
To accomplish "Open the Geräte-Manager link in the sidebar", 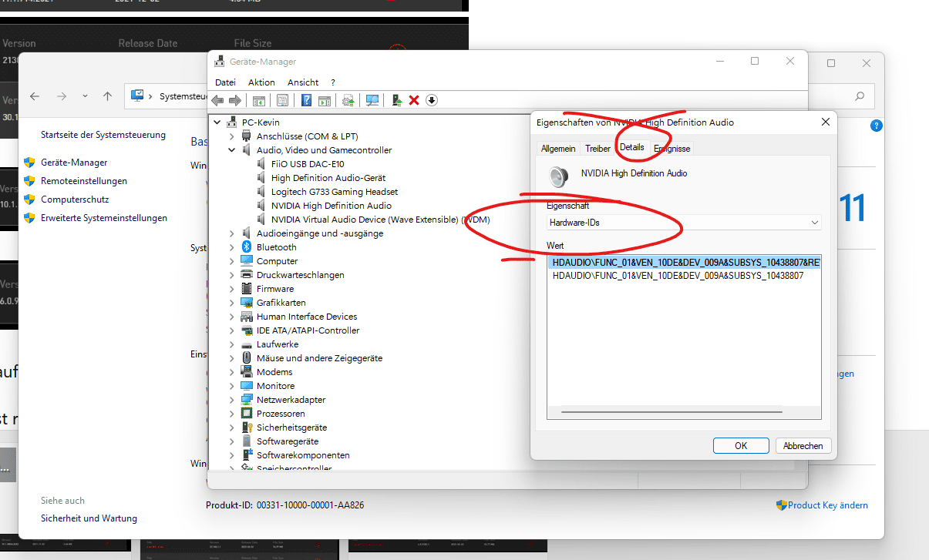I will 74,163.
